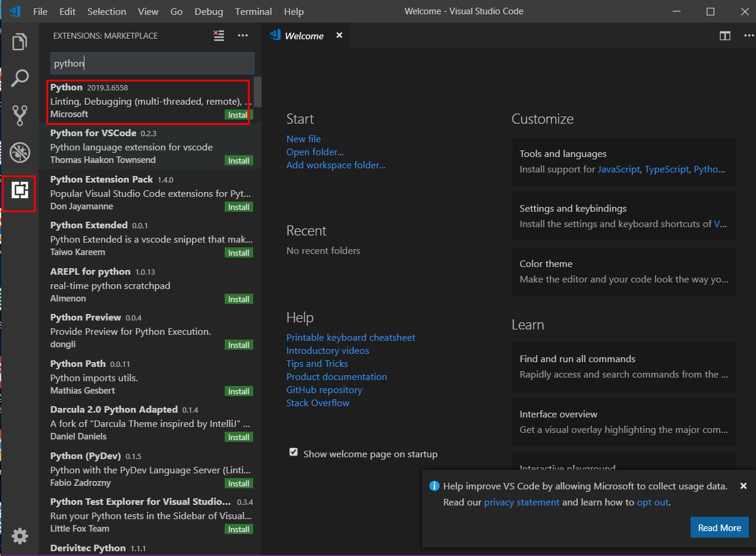Screen dimensions: 756x556
Task: Click the opt out link
Action: pos(653,502)
